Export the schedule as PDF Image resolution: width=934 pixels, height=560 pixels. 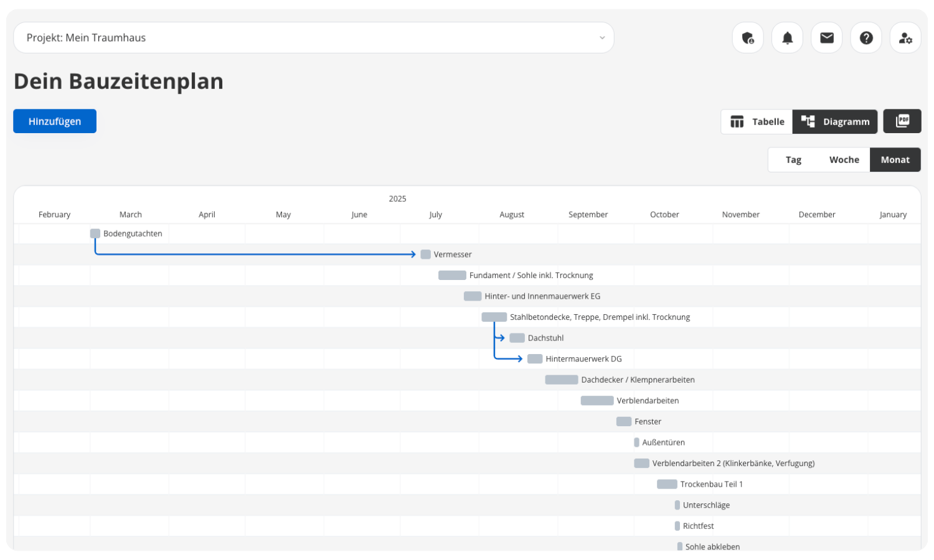tap(902, 121)
